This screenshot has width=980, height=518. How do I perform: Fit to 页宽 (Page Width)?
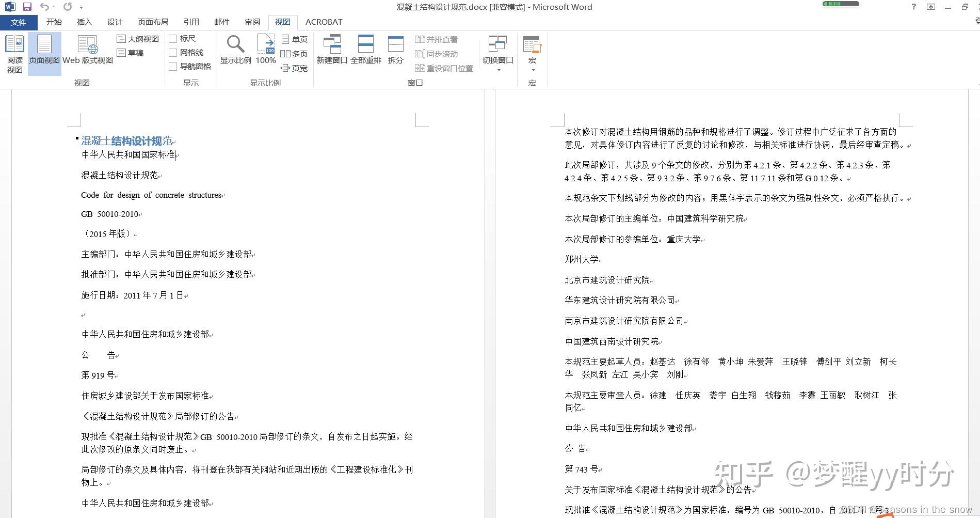click(x=294, y=68)
